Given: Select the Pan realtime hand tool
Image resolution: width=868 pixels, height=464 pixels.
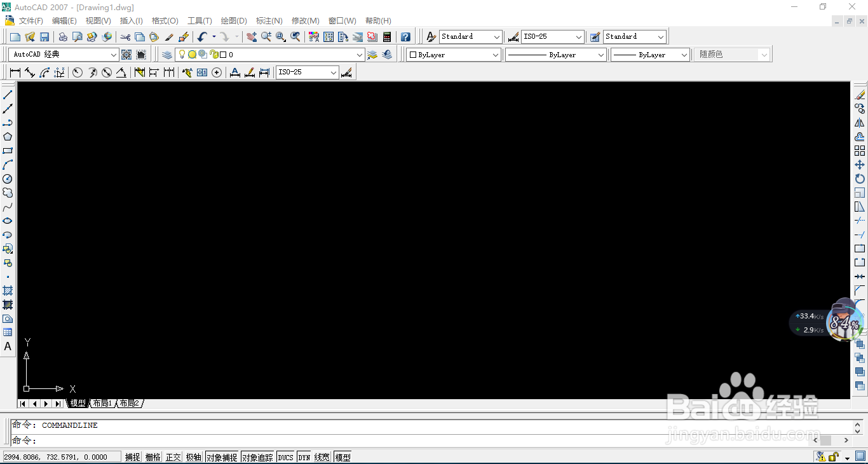Looking at the screenshot, I should (252, 37).
